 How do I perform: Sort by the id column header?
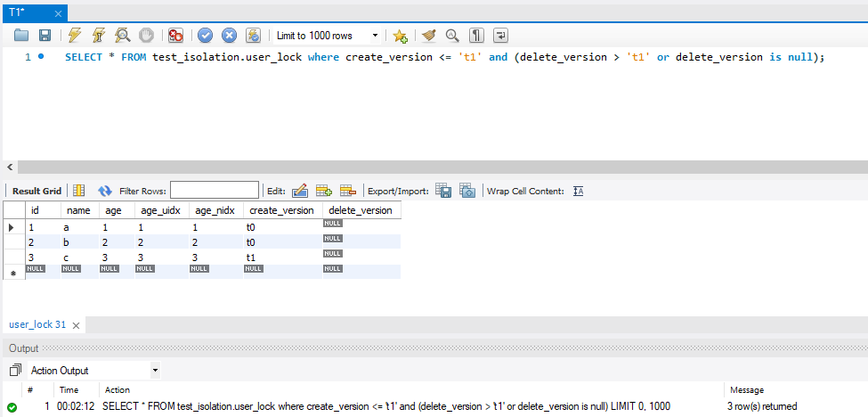[43, 210]
